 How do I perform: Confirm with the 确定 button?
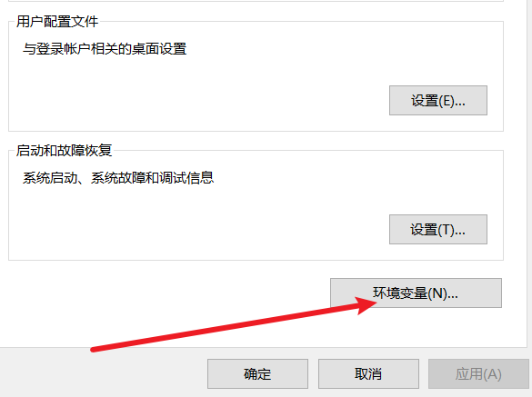[x=257, y=373]
